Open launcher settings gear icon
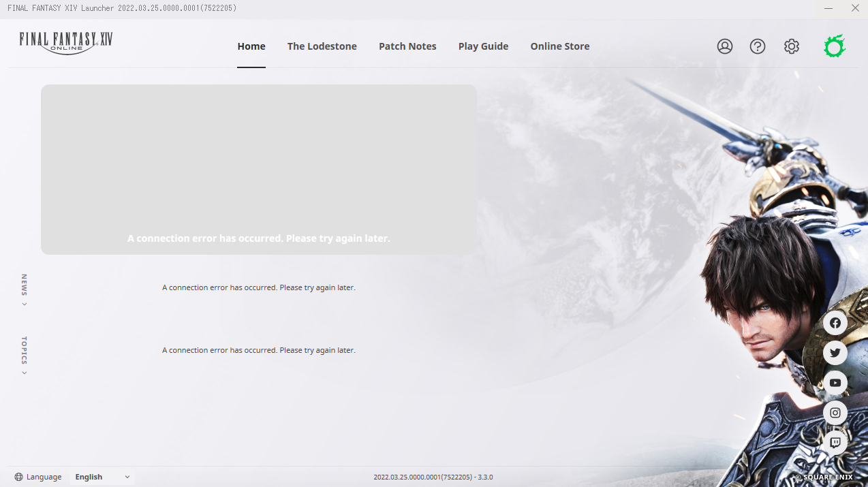Image resolution: width=868 pixels, height=487 pixels. click(x=791, y=46)
